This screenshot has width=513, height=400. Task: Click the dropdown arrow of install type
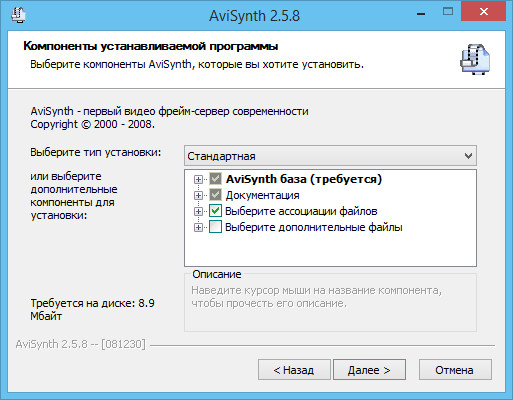click(x=468, y=156)
